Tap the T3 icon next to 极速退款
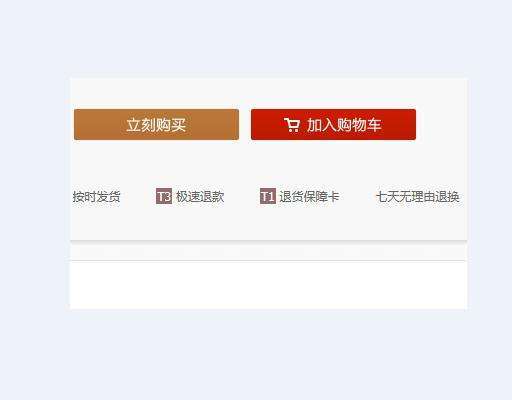 click(x=164, y=196)
